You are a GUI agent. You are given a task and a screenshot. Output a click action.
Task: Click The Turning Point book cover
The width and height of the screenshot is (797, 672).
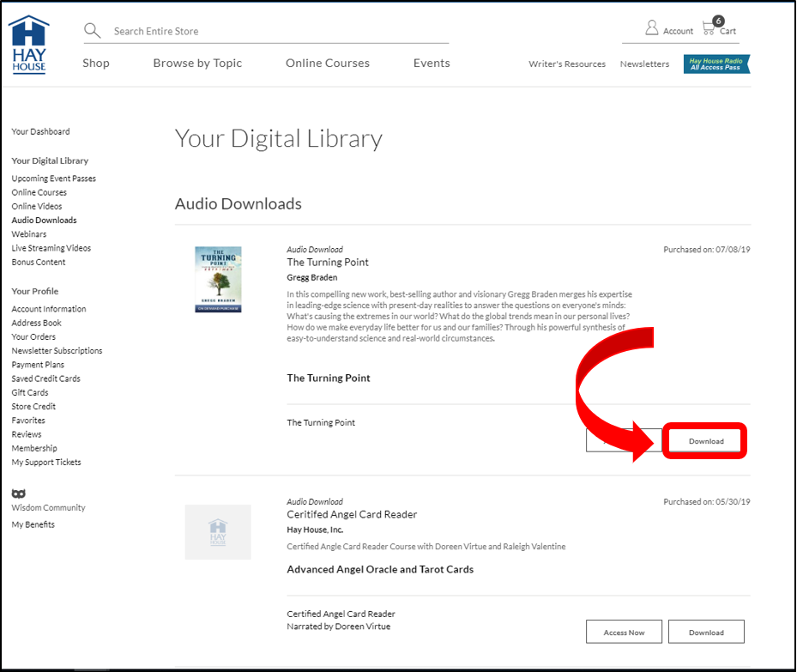click(218, 279)
